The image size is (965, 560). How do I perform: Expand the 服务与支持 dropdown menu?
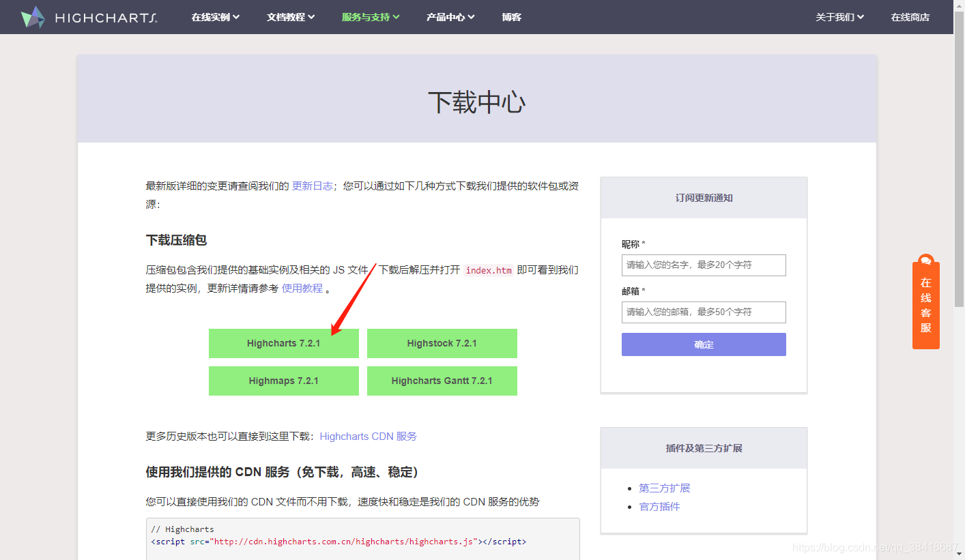(371, 17)
